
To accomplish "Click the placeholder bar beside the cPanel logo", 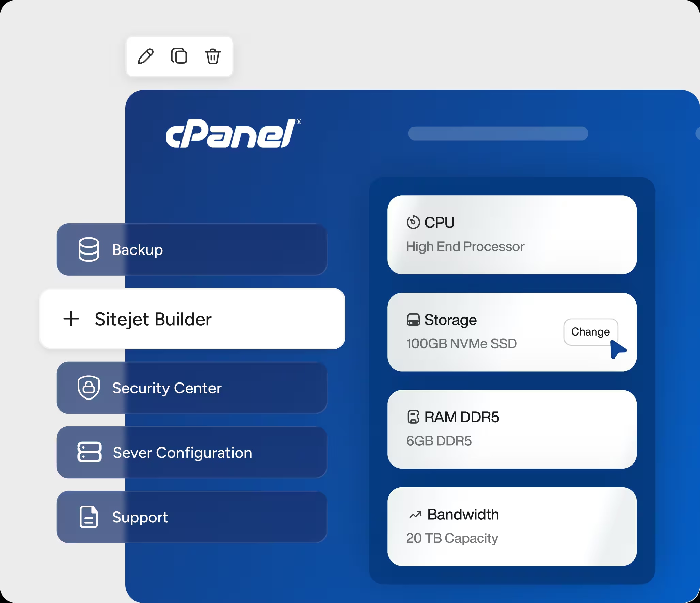I will pos(498,133).
